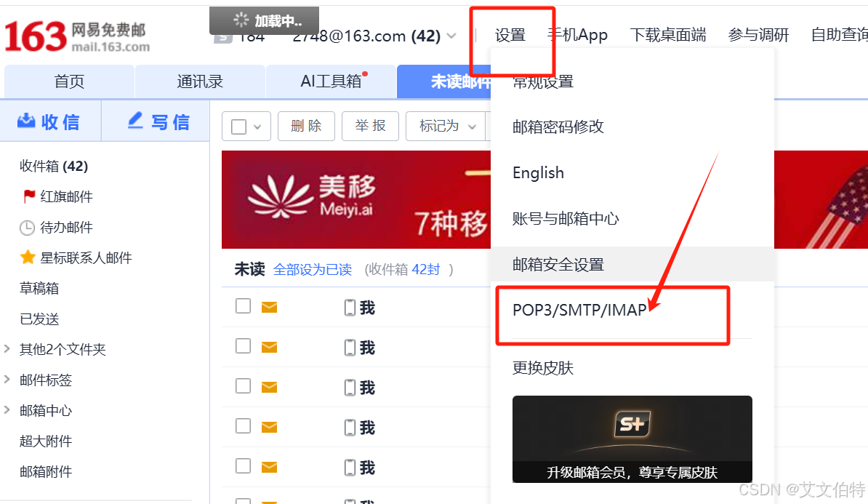This screenshot has height=504, width=868.
Task: Select 常规设置 from the settings menu
Action: (x=543, y=82)
